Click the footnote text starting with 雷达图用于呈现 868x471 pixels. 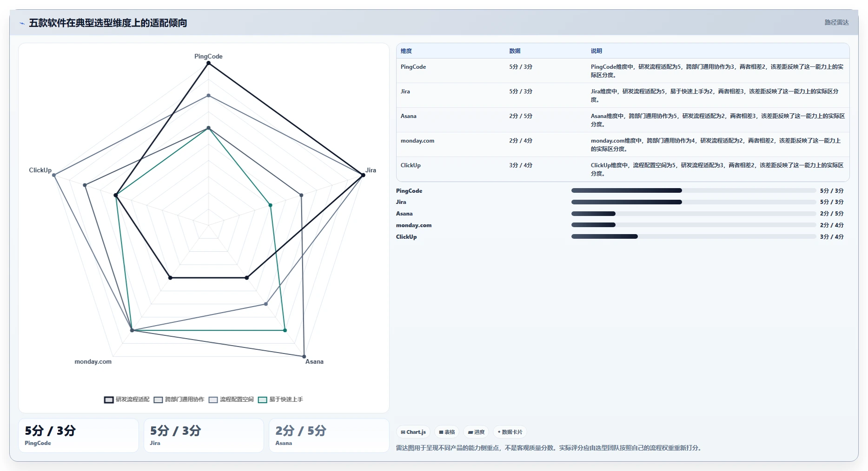click(x=550, y=448)
